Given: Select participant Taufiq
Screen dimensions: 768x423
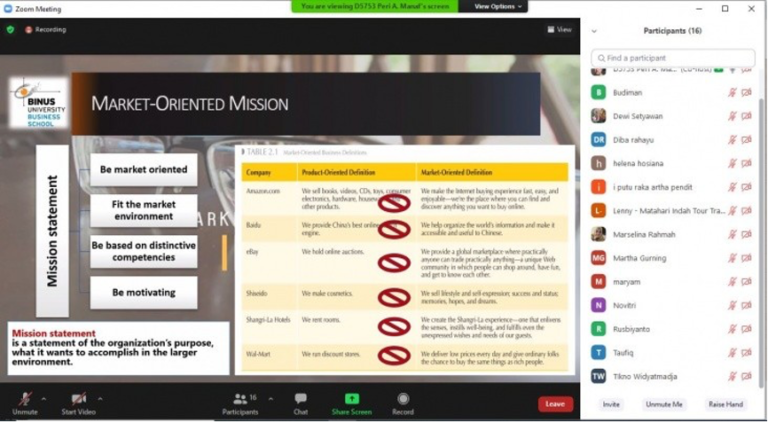Looking at the screenshot, I should pos(671,352).
